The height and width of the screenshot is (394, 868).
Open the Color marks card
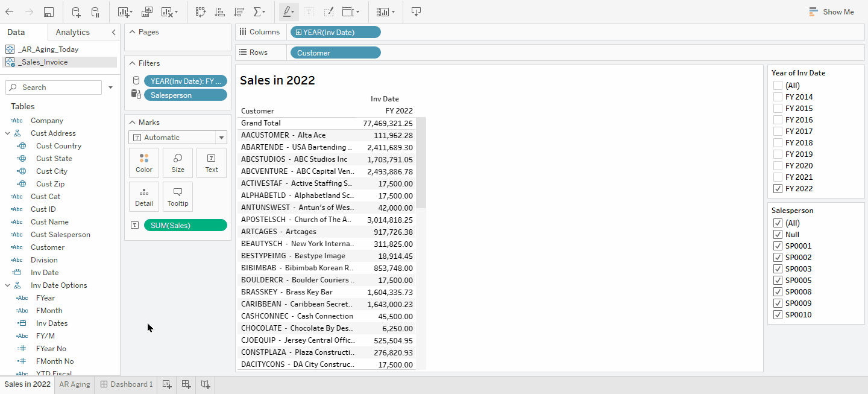(x=144, y=163)
